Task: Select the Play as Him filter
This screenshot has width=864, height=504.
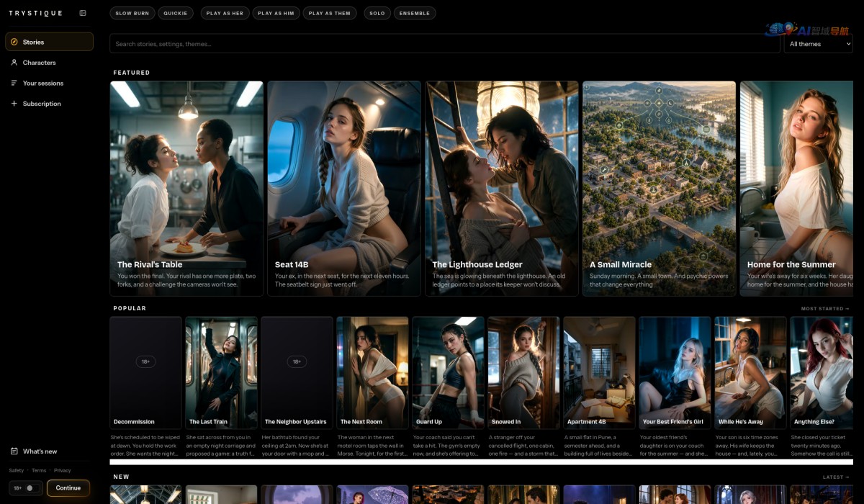Action: point(276,13)
